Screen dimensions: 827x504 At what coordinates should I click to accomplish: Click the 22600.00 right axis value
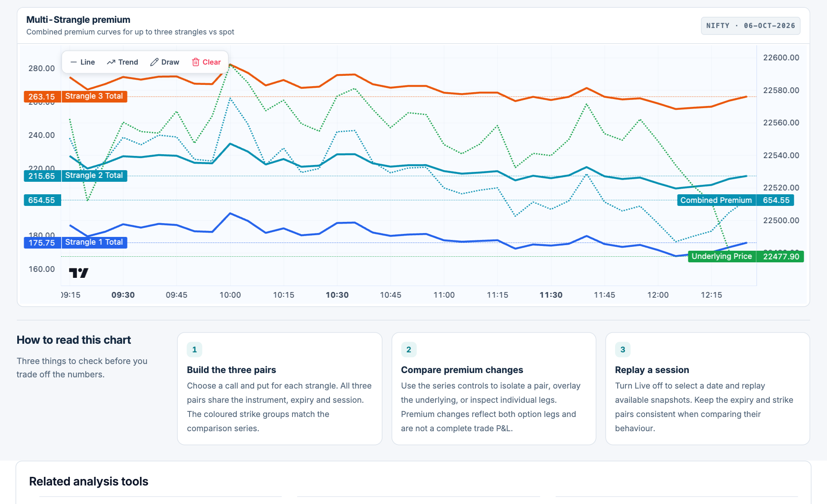click(x=781, y=58)
